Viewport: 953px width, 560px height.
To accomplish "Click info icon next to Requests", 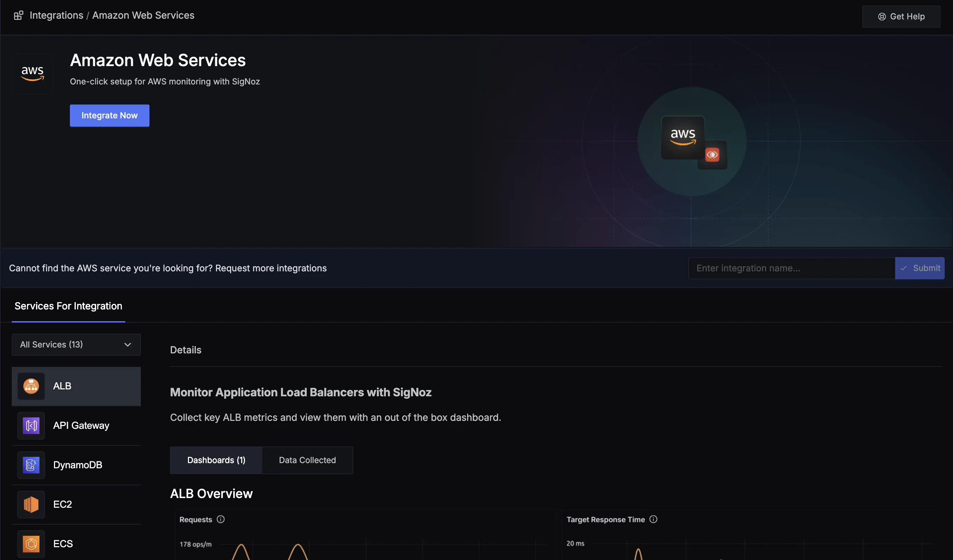I will [x=221, y=519].
